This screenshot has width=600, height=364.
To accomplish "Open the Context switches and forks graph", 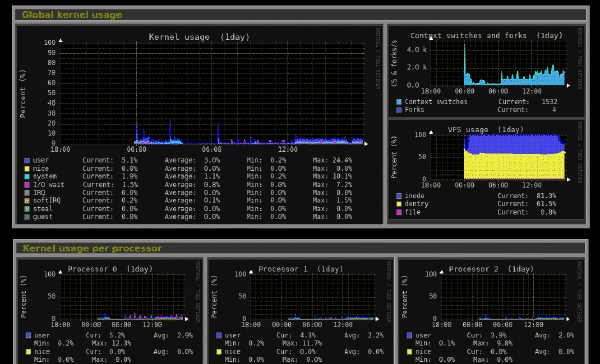I will pos(486,71).
